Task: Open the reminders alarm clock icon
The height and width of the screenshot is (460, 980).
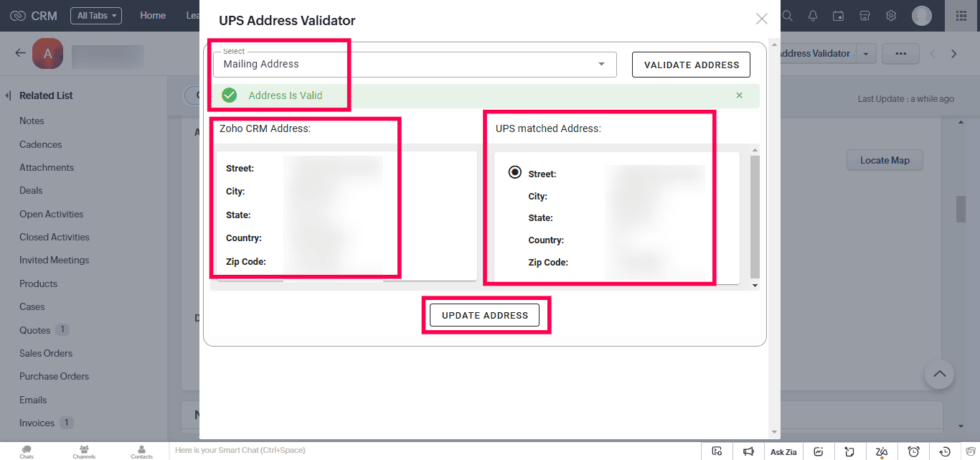Action: coord(913,451)
